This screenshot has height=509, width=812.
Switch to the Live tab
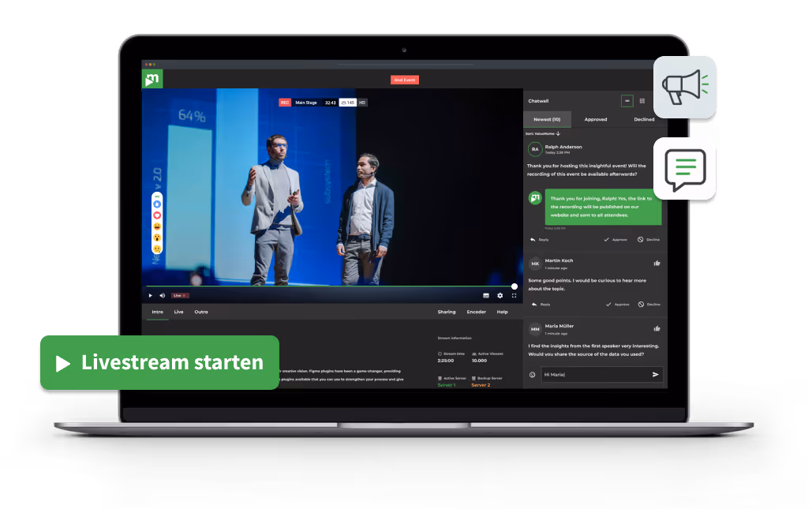pyautogui.click(x=178, y=312)
